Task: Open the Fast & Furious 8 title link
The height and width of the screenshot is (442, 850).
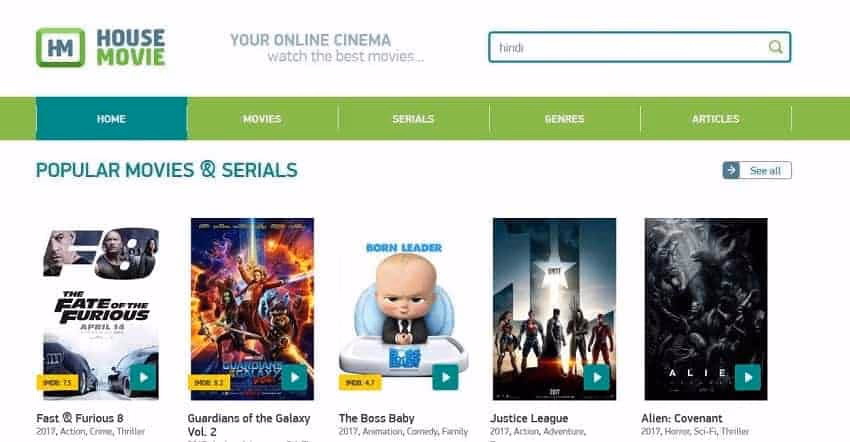Action: (x=80, y=418)
